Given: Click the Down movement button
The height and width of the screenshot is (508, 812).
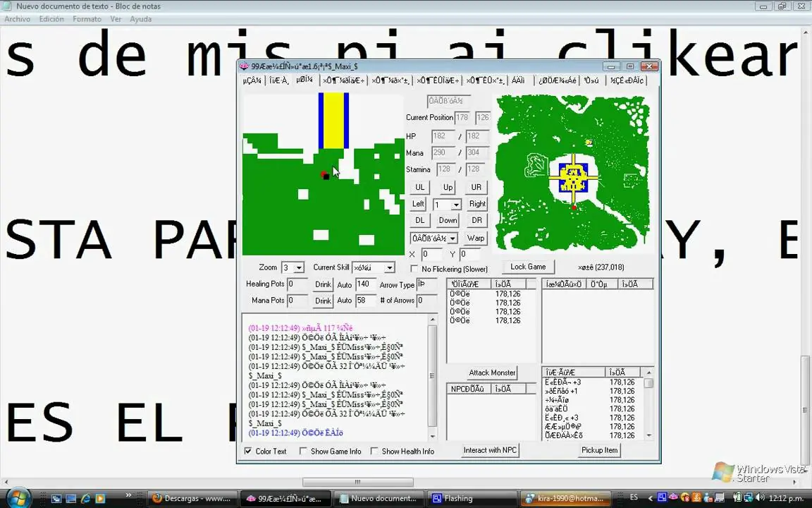Looking at the screenshot, I should tap(448, 220).
